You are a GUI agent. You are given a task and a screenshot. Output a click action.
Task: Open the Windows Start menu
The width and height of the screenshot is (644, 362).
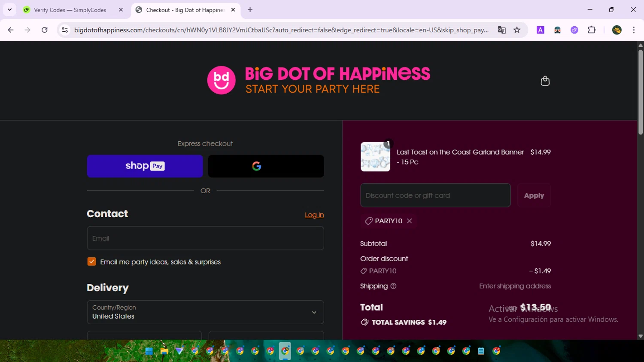[149, 351]
